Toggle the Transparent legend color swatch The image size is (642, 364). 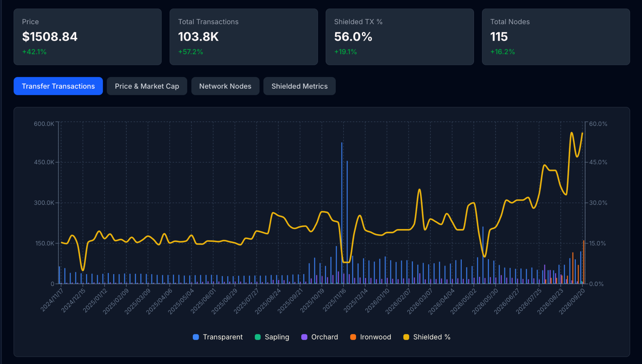click(196, 337)
